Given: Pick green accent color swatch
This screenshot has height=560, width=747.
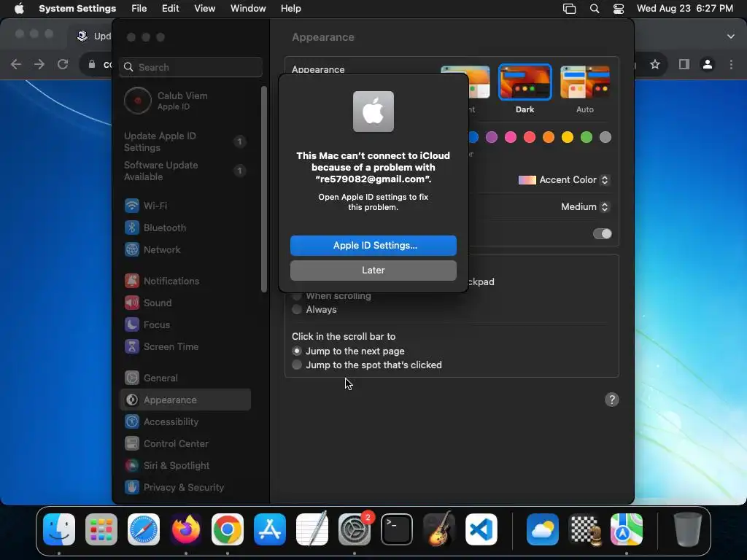Looking at the screenshot, I should click(x=587, y=138).
